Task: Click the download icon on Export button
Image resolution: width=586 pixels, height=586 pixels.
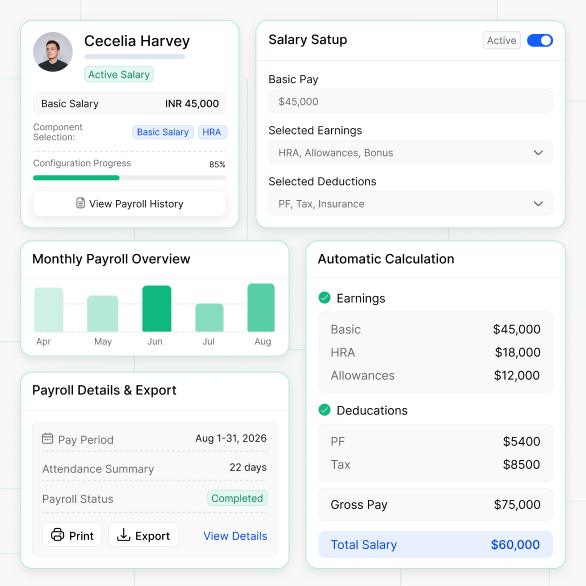Action: tap(123, 535)
